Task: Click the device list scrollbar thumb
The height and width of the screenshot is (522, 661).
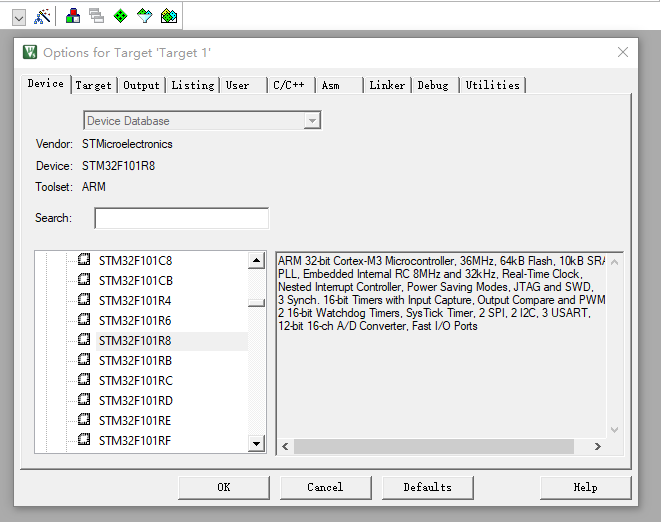Action: (256, 303)
